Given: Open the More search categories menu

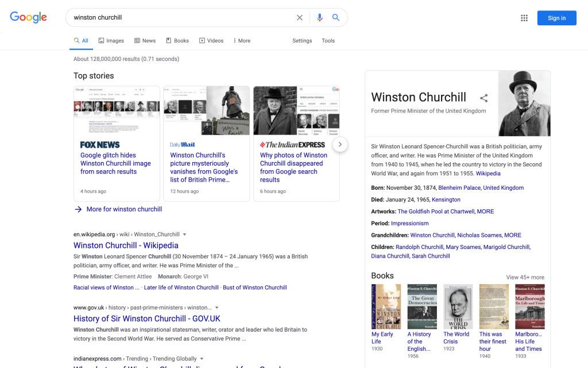Looking at the screenshot, I should [242, 41].
